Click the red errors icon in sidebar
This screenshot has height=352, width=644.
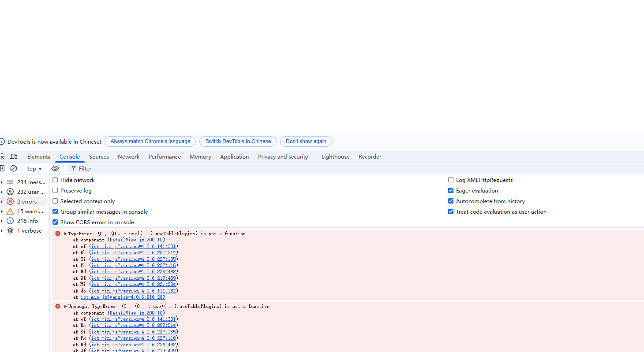point(10,201)
